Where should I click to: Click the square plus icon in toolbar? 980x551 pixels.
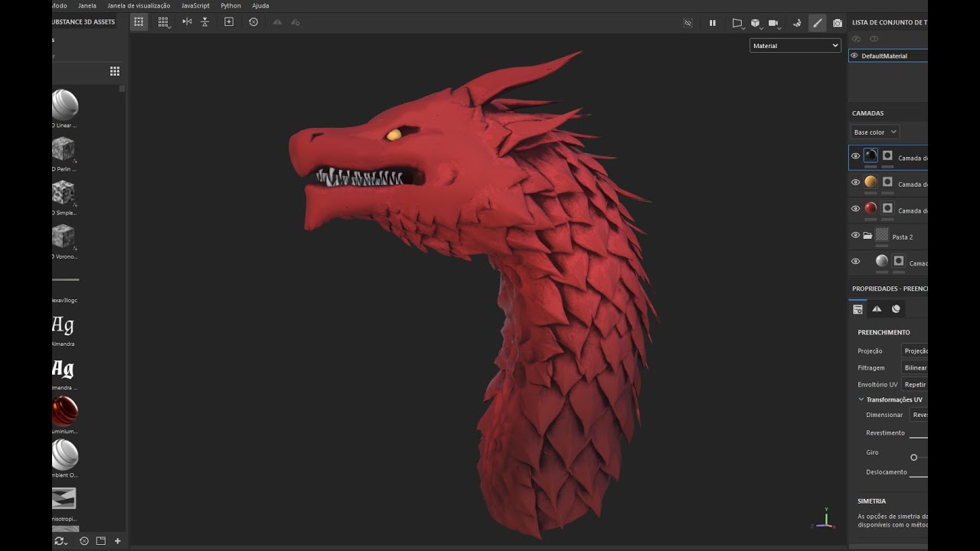[229, 22]
